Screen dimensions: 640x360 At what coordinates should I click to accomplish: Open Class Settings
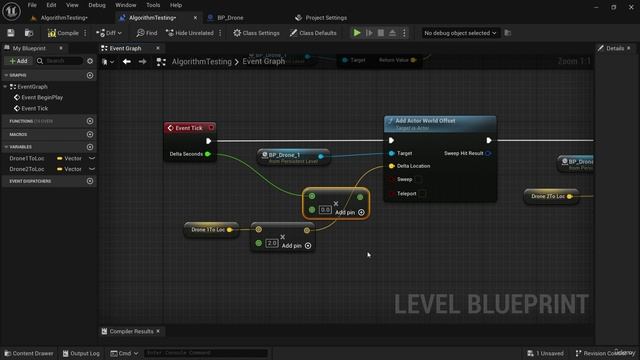(x=256, y=33)
